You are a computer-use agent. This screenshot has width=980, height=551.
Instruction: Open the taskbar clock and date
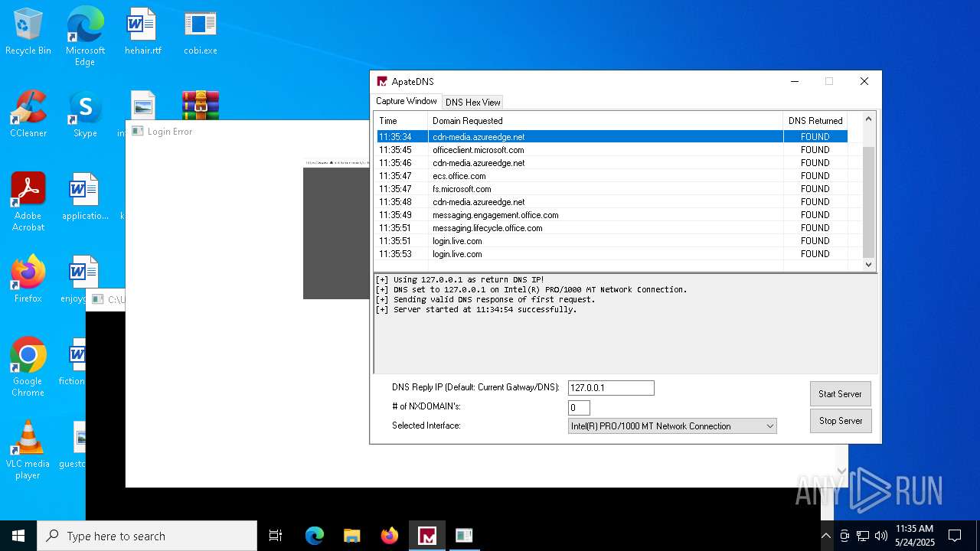coord(914,536)
